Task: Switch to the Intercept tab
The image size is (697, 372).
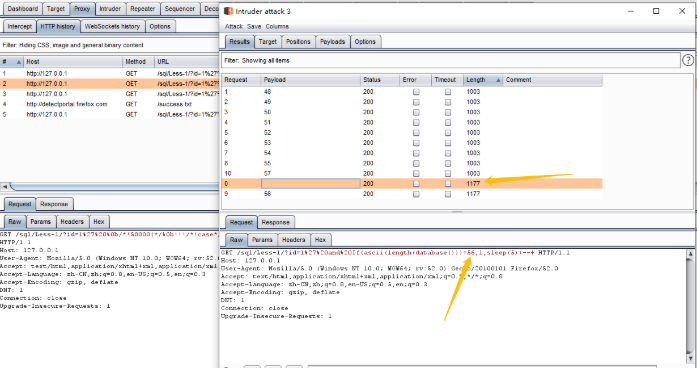Action: point(20,27)
